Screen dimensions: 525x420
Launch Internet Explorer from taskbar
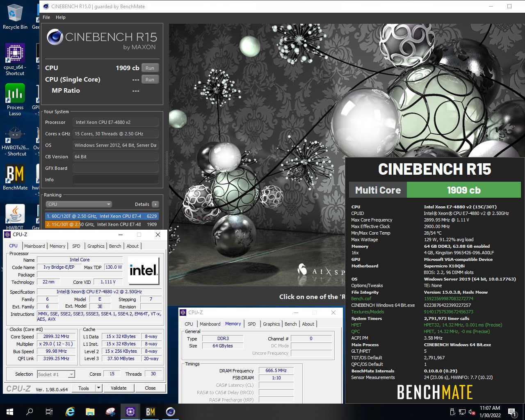pyautogui.click(x=70, y=412)
